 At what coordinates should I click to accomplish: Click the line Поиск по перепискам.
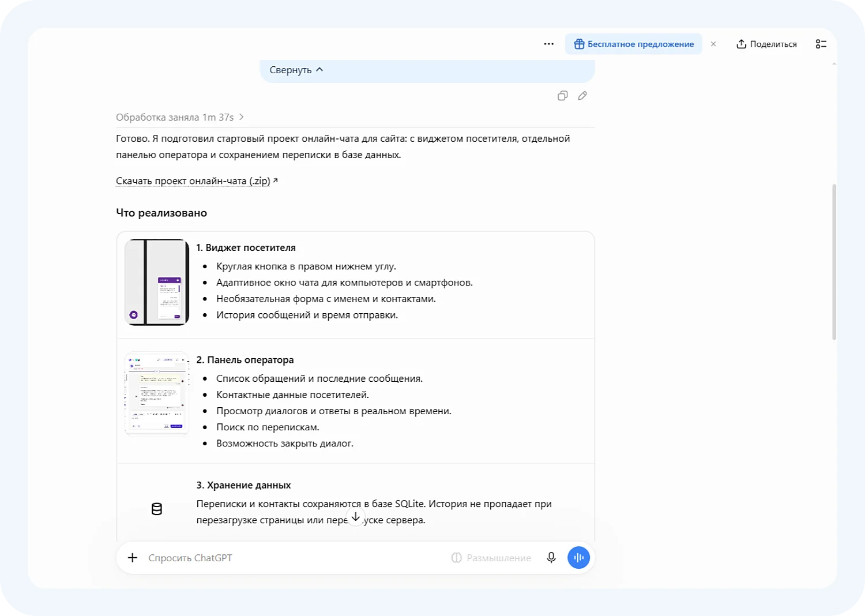[x=268, y=427]
